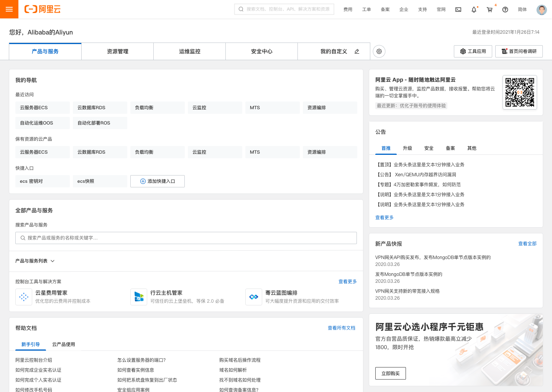Open 域名如何解析 help article

click(x=233, y=370)
